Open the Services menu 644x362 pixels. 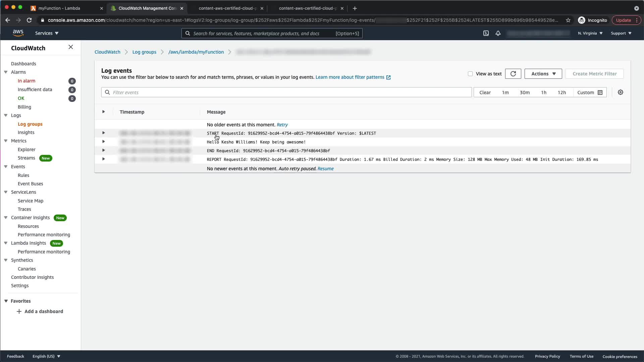tap(47, 33)
